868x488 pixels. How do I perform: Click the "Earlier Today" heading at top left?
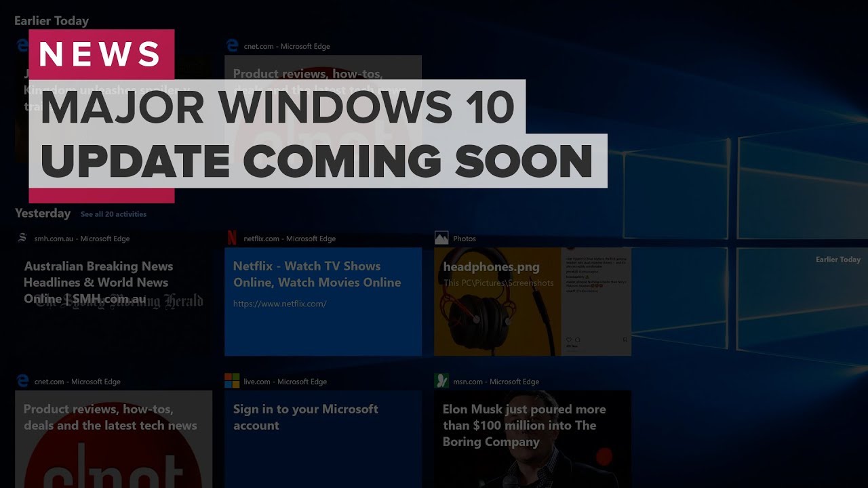pyautogui.click(x=52, y=21)
